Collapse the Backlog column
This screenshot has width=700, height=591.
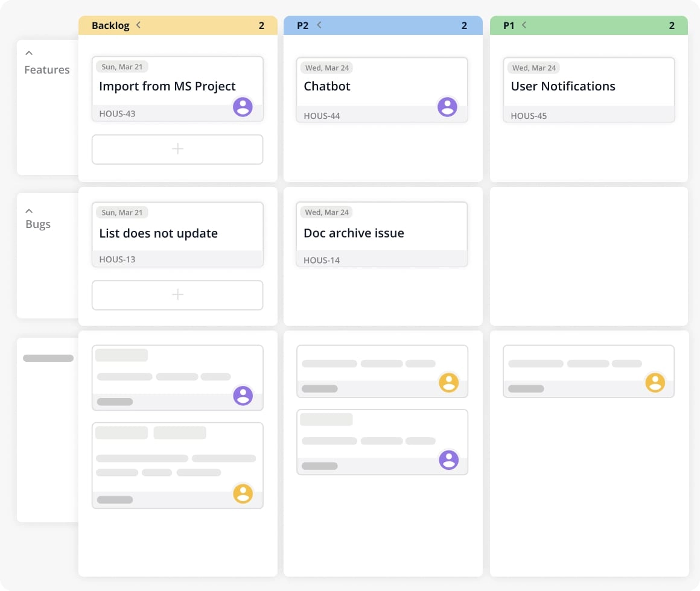point(138,25)
